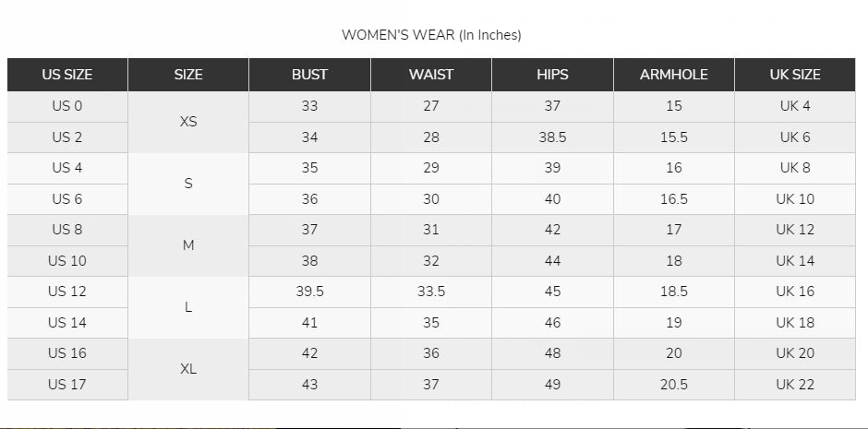The height and width of the screenshot is (429, 868).
Task: Select the US 12 row label
Action: [67, 292]
